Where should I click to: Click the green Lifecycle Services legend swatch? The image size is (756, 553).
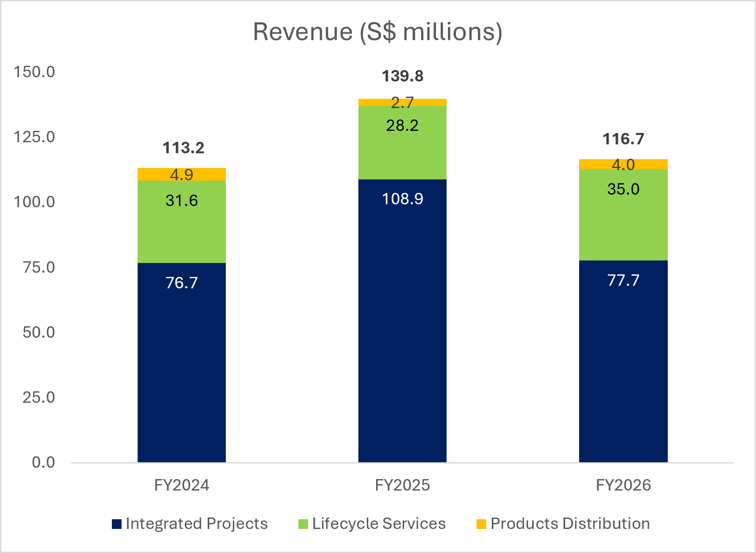[x=303, y=524]
